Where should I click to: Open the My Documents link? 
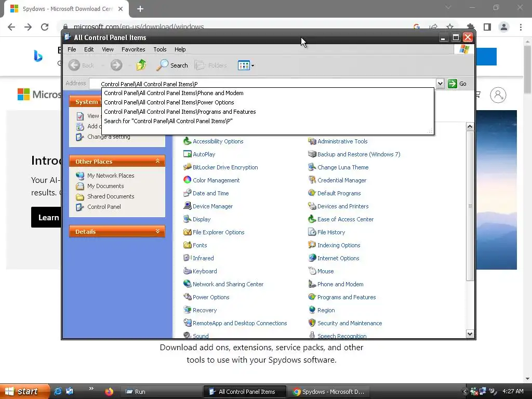[x=105, y=186]
